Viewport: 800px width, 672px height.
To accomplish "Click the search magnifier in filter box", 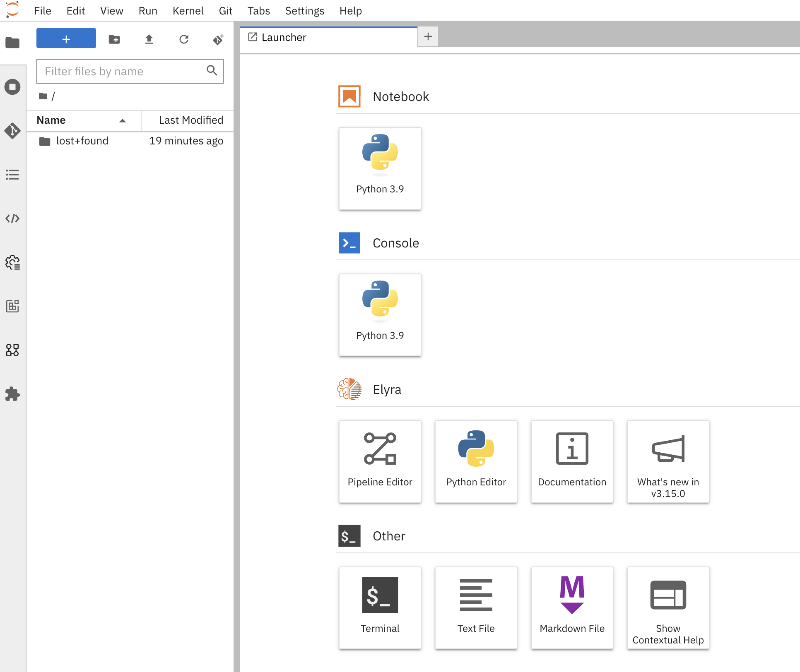I will pyautogui.click(x=212, y=70).
